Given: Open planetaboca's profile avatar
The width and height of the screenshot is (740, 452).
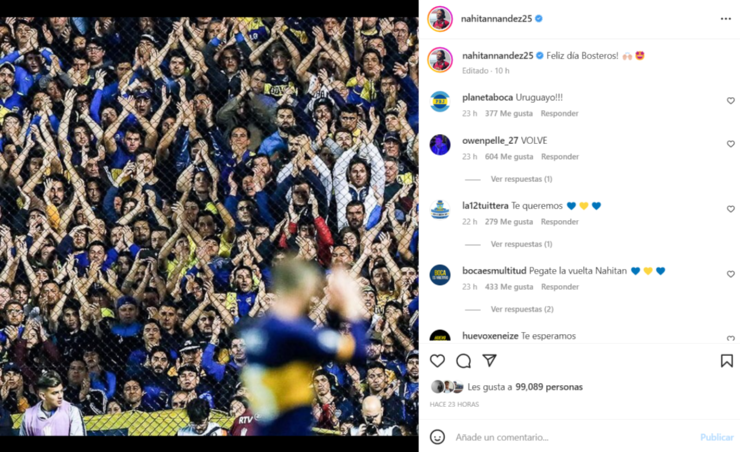Looking at the screenshot, I should pos(440,101).
